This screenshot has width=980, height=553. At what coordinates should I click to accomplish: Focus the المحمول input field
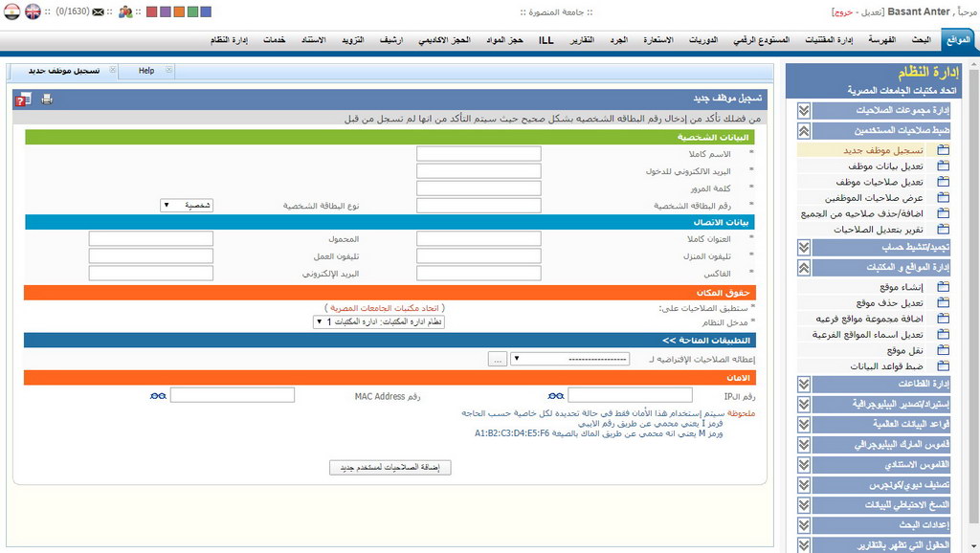(150, 238)
